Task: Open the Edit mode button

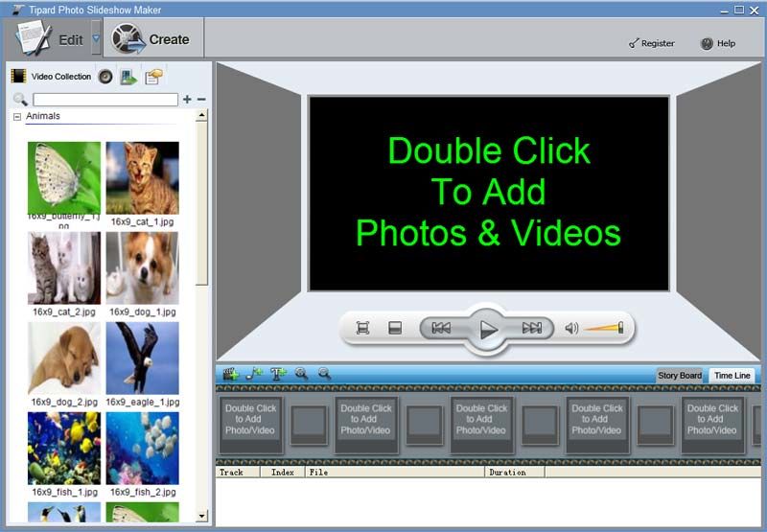Action: coord(49,38)
